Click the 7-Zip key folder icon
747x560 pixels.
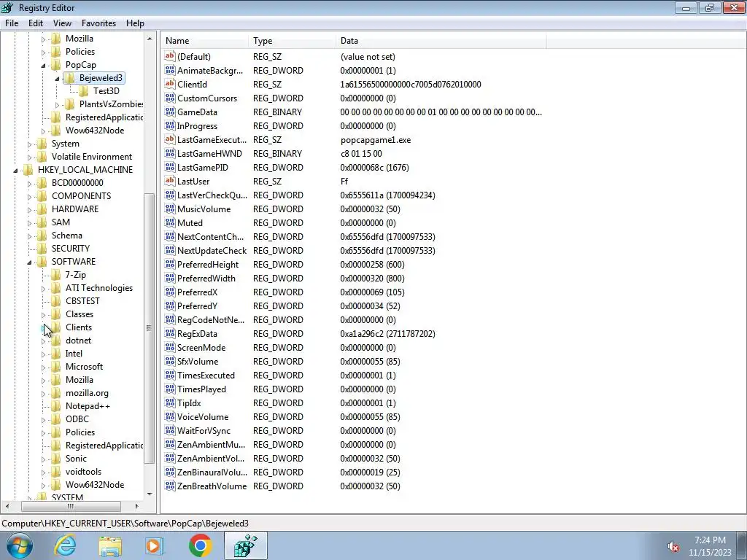click(x=55, y=275)
